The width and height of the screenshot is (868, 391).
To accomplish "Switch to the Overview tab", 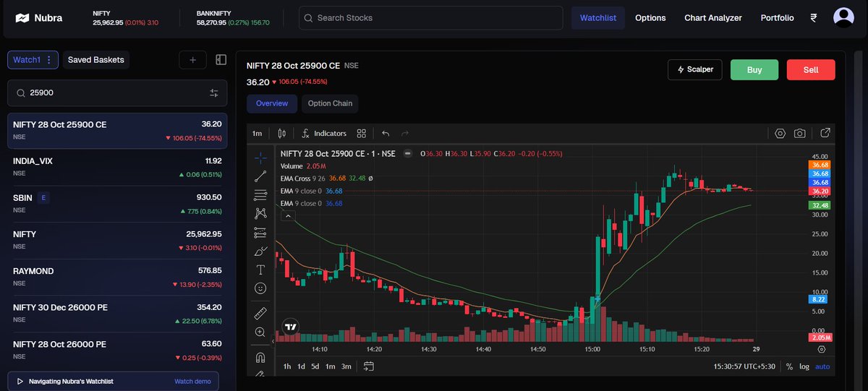I will (272, 103).
